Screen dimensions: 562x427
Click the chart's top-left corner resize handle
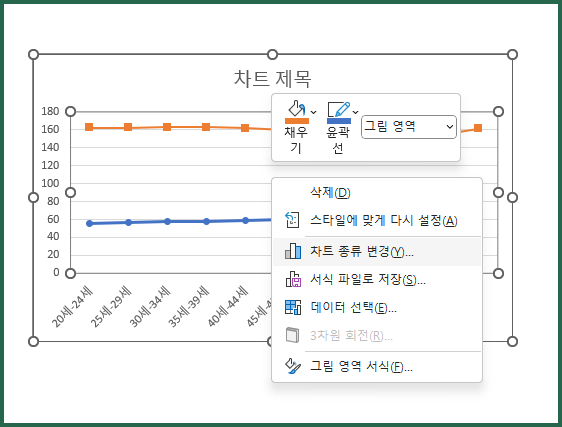pyautogui.click(x=33, y=54)
